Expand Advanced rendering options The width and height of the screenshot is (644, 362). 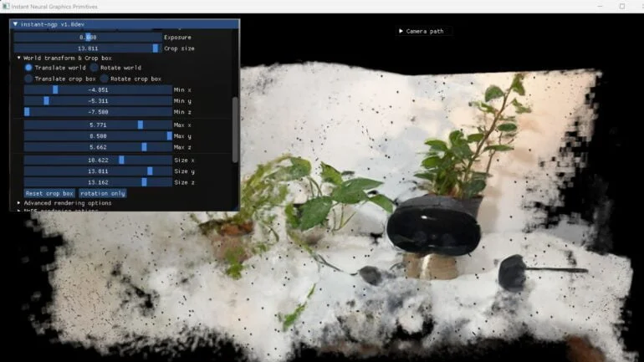tap(19, 203)
